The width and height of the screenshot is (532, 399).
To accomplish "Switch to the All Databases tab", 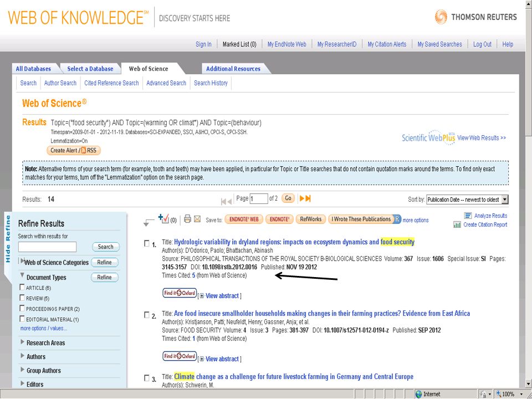I will 33,69.
